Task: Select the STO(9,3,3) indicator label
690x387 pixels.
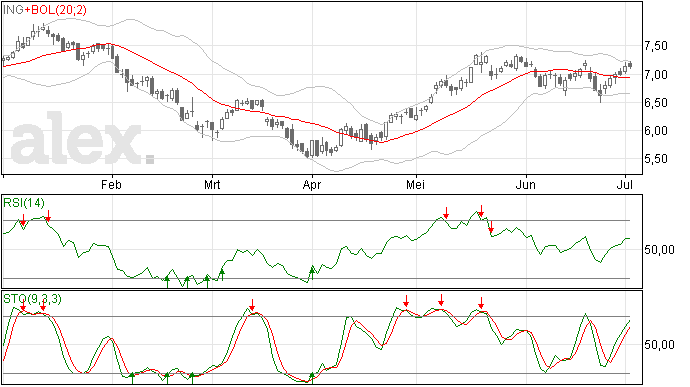Action: click(33, 299)
